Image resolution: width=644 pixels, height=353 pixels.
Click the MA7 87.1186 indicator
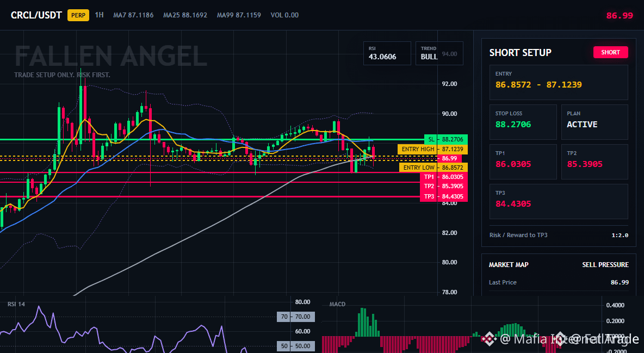tap(133, 15)
